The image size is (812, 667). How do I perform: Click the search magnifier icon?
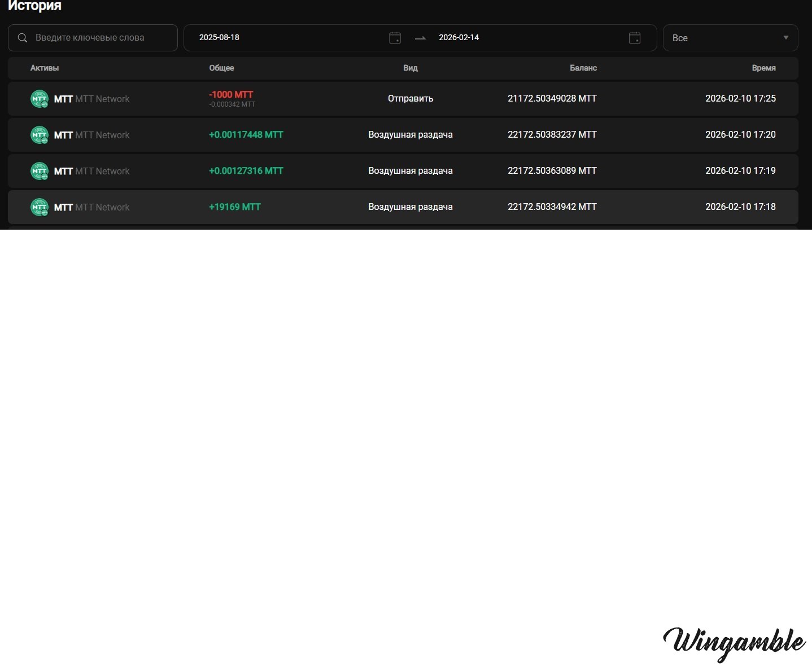[23, 38]
